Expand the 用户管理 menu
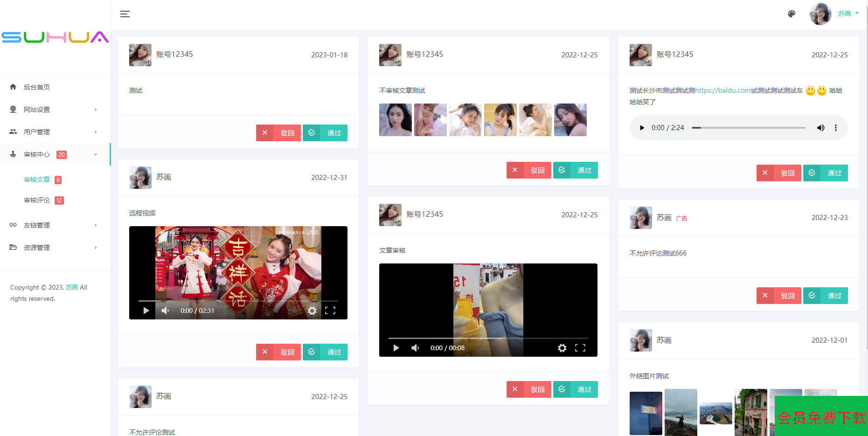Viewport: 868px width, 436px height. 55,132
